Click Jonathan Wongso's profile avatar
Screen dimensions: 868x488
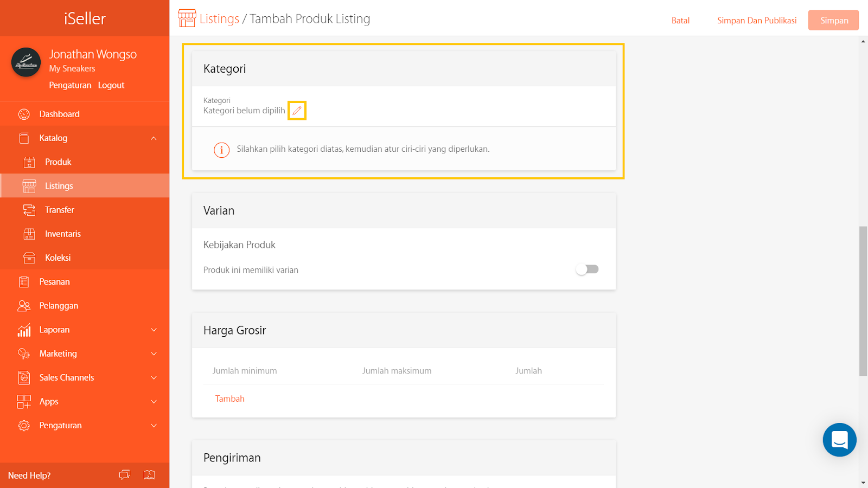click(x=25, y=62)
